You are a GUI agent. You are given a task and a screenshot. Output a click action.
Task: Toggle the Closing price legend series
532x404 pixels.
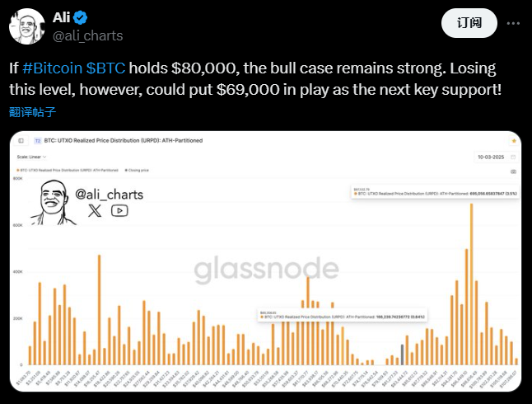pyautogui.click(x=137, y=170)
